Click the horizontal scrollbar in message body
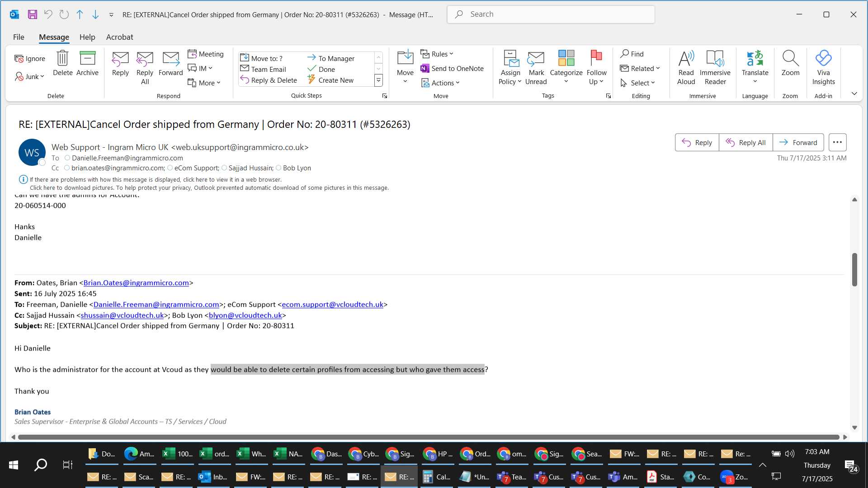 click(x=429, y=437)
